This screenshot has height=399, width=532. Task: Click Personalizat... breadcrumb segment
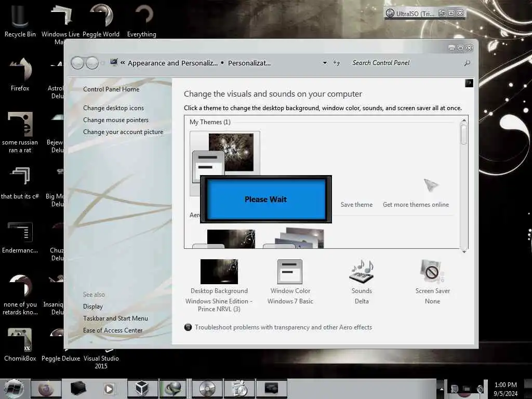click(x=249, y=63)
